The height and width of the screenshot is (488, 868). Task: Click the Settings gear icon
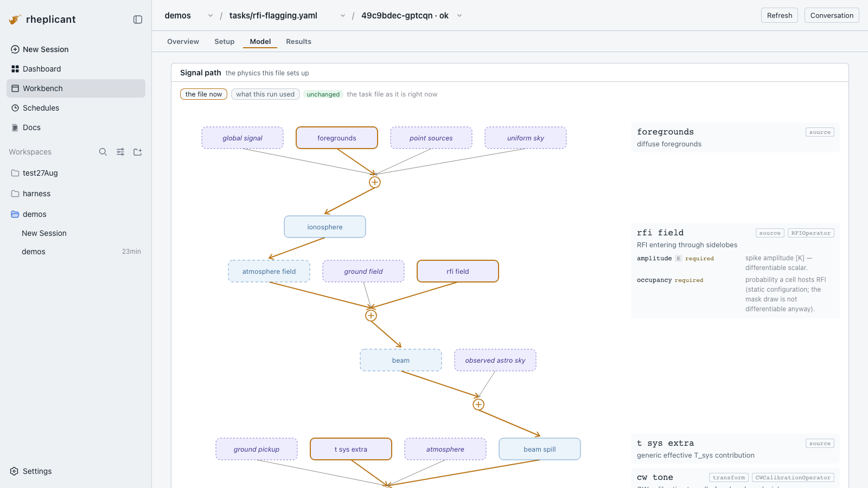[x=15, y=471]
